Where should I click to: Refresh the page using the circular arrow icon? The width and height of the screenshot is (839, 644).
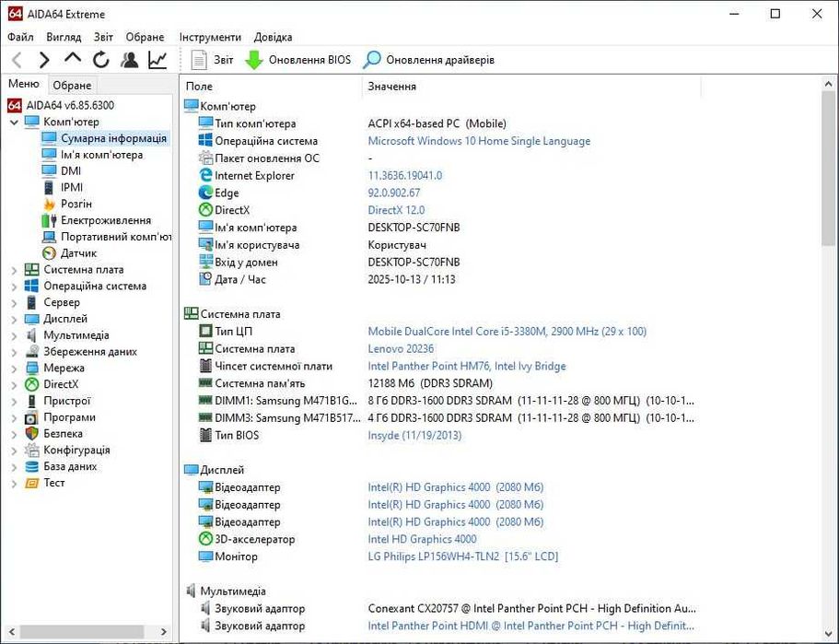tap(100, 59)
